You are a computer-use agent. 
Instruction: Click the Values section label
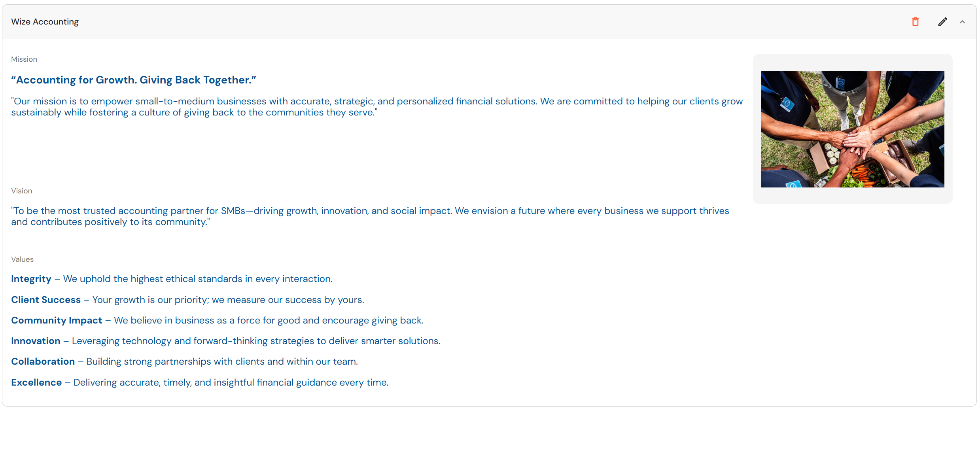coord(23,259)
